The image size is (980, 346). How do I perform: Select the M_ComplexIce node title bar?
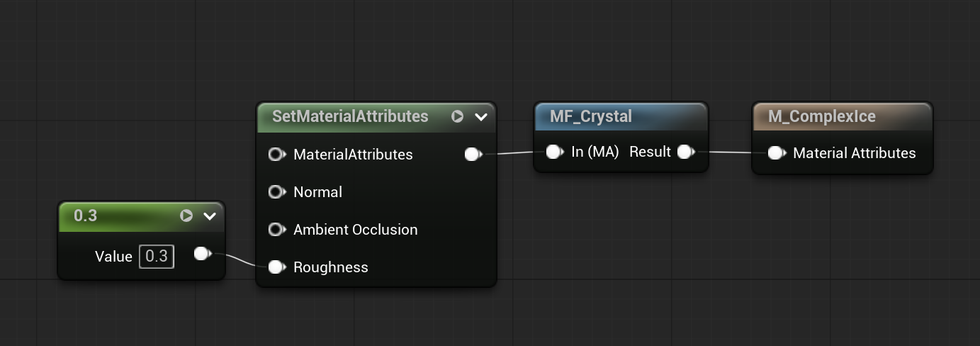tap(821, 116)
